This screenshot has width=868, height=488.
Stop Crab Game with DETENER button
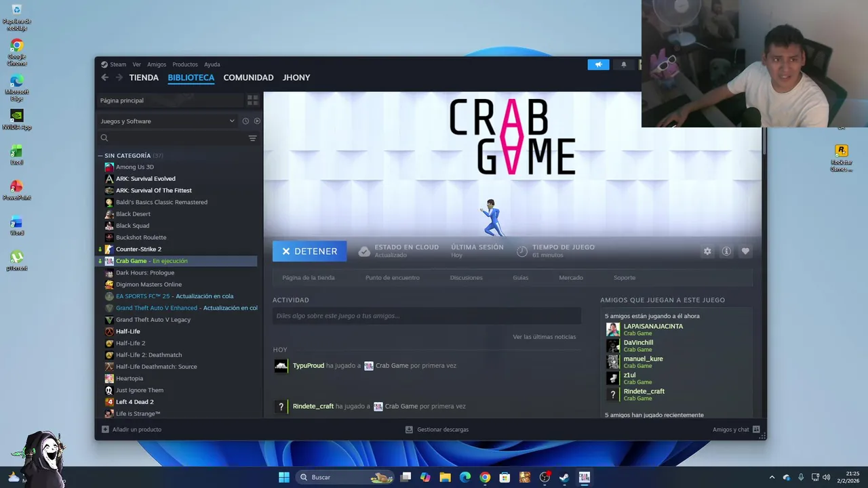pos(309,251)
